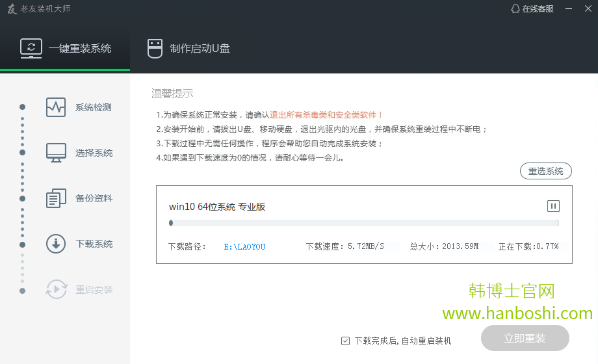Click the download progress bar

(x=364, y=223)
